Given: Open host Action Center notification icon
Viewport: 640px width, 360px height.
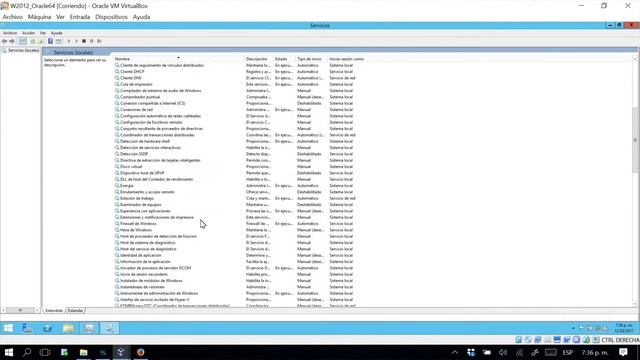Looking at the screenshot, I should click(x=623, y=352).
